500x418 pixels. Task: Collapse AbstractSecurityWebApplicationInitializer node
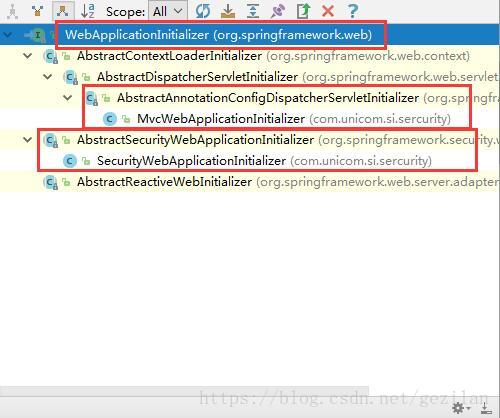coord(28,140)
